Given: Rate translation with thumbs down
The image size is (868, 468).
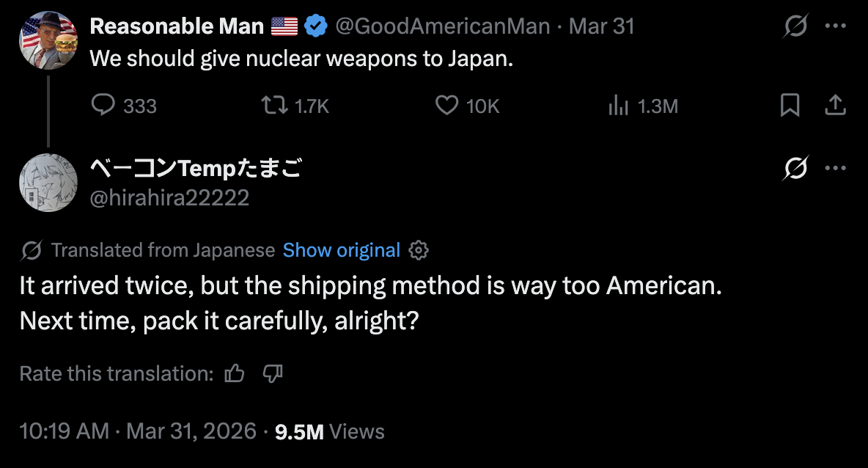Looking at the screenshot, I should 273,373.
